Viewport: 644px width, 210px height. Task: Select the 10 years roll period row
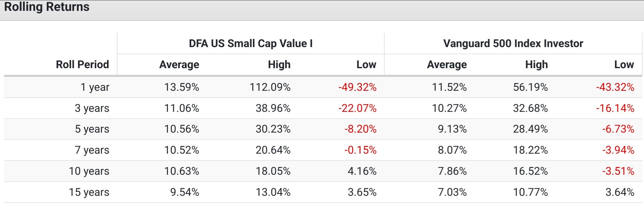pyautogui.click(x=89, y=171)
